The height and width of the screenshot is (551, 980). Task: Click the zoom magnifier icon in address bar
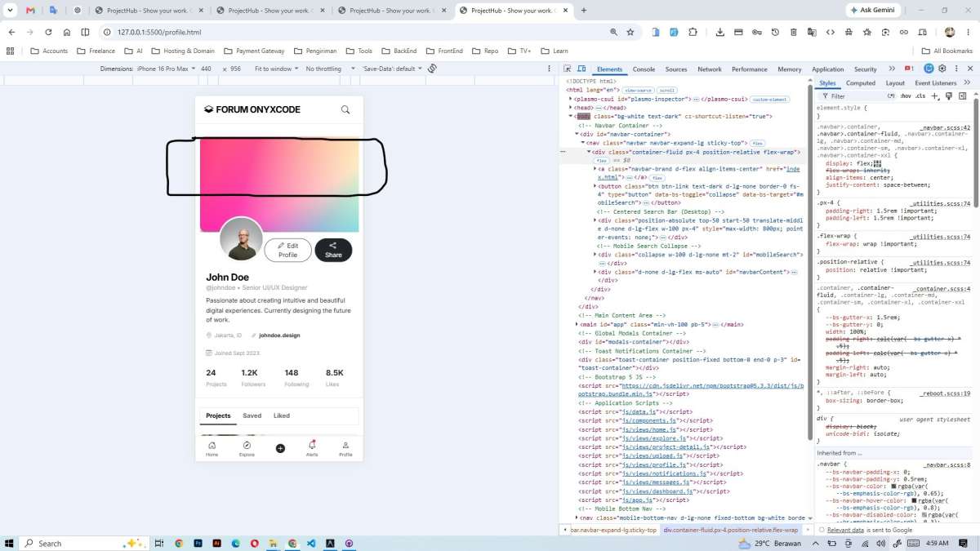(x=613, y=32)
